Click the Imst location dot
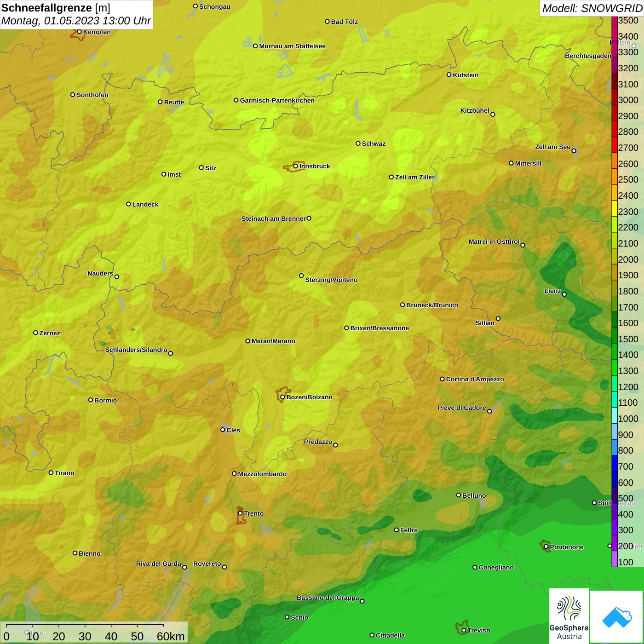The image size is (644, 644). pos(164,174)
